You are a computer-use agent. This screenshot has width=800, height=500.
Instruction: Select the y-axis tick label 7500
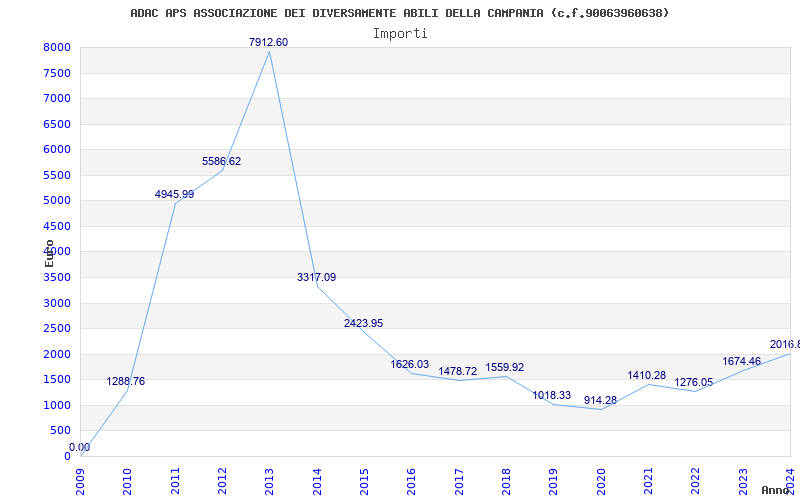[57, 73]
